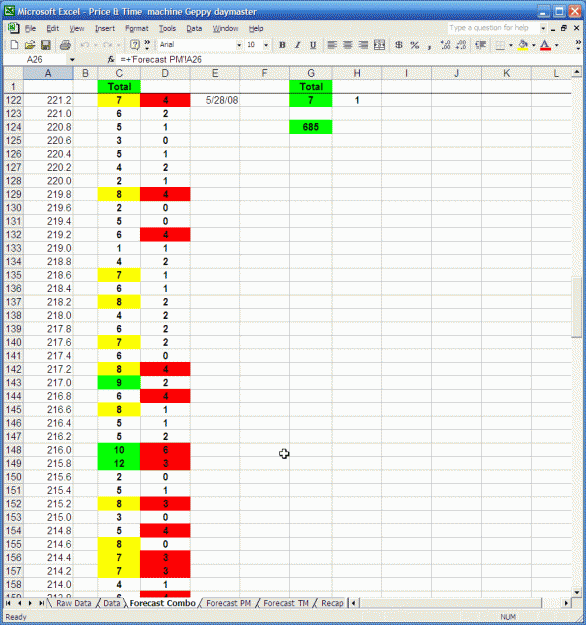Screen dimensions: 586x625
Task: Select row 148 header
Action: 13,450
